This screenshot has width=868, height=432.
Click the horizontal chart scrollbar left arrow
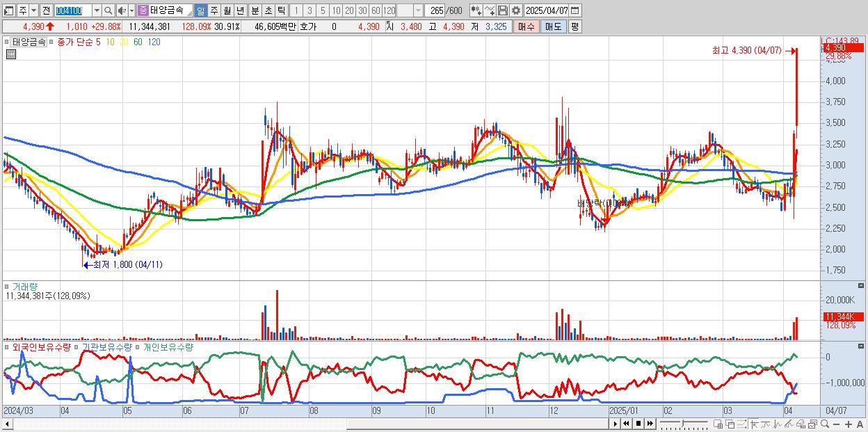pyautogui.click(x=8, y=424)
